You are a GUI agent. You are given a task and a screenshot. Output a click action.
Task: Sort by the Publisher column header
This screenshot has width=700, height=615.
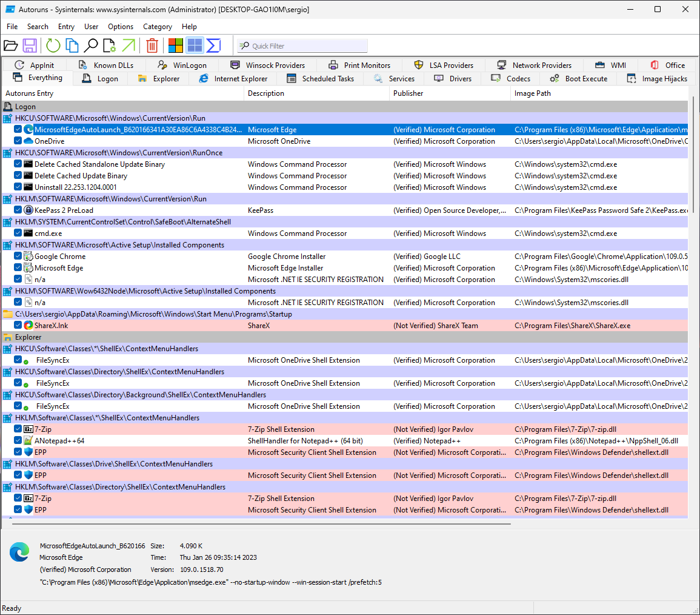[x=408, y=93]
